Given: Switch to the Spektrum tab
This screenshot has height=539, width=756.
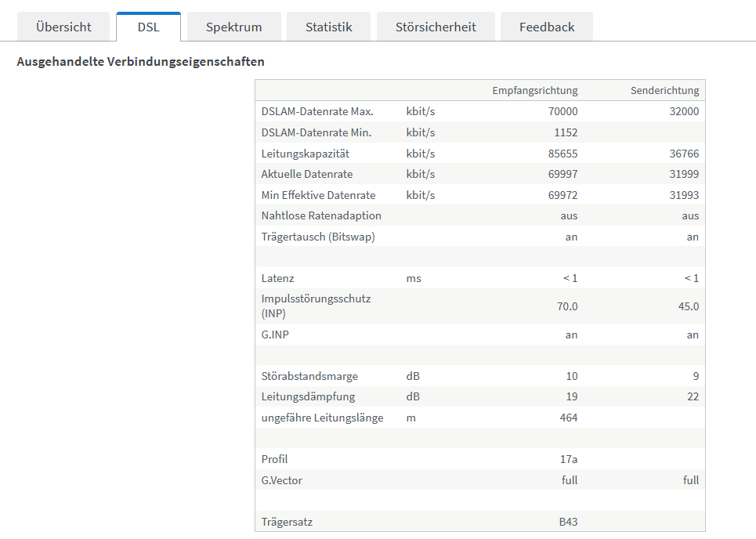Looking at the screenshot, I should (x=233, y=27).
